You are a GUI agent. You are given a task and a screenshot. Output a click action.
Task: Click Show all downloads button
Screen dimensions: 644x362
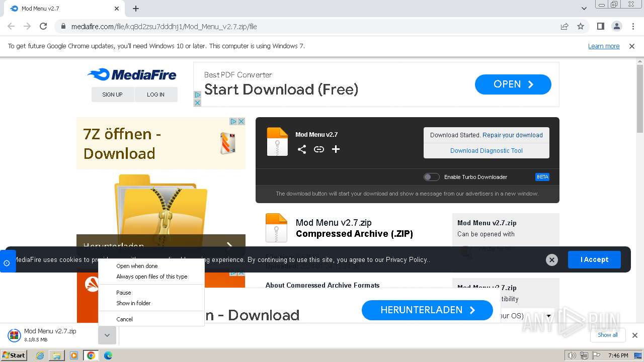[x=608, y=335]
